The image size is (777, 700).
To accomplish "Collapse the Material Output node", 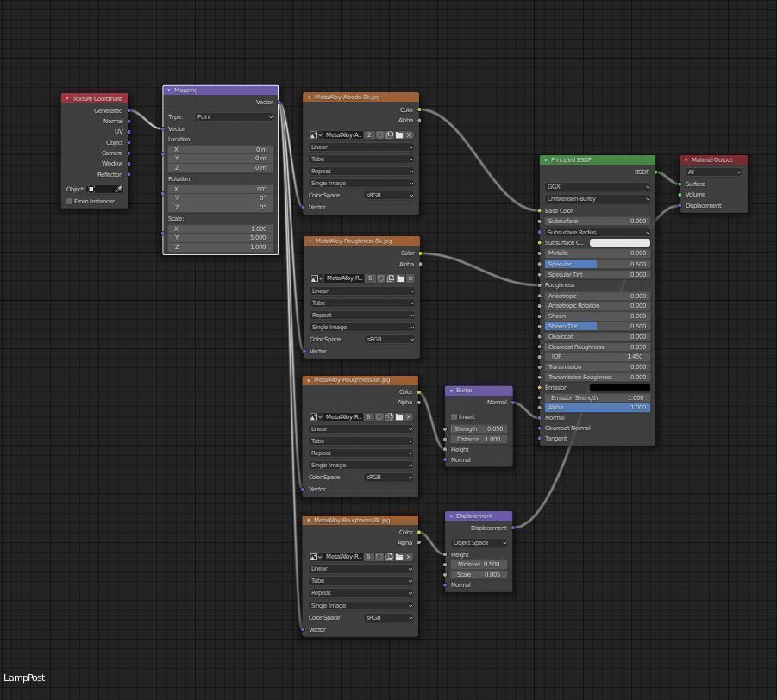I will (686, 160).
